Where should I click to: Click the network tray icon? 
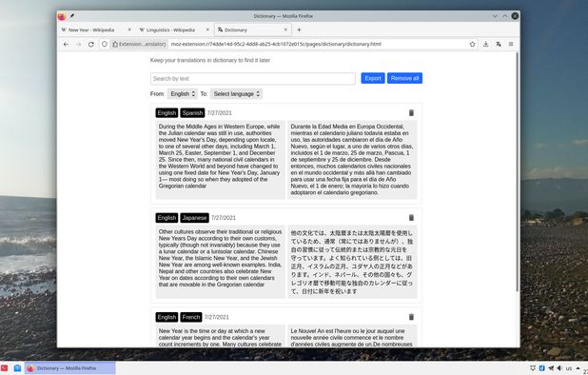(x=533, y=368)
